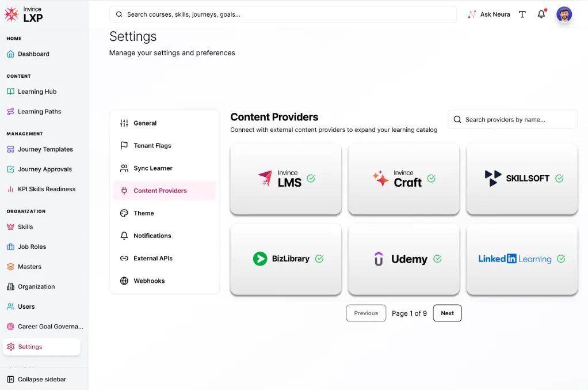Click the Learning Hub book icon
The width and height of the screenshot is (588, 390).
pyautogui.click(x=10, y=92)
